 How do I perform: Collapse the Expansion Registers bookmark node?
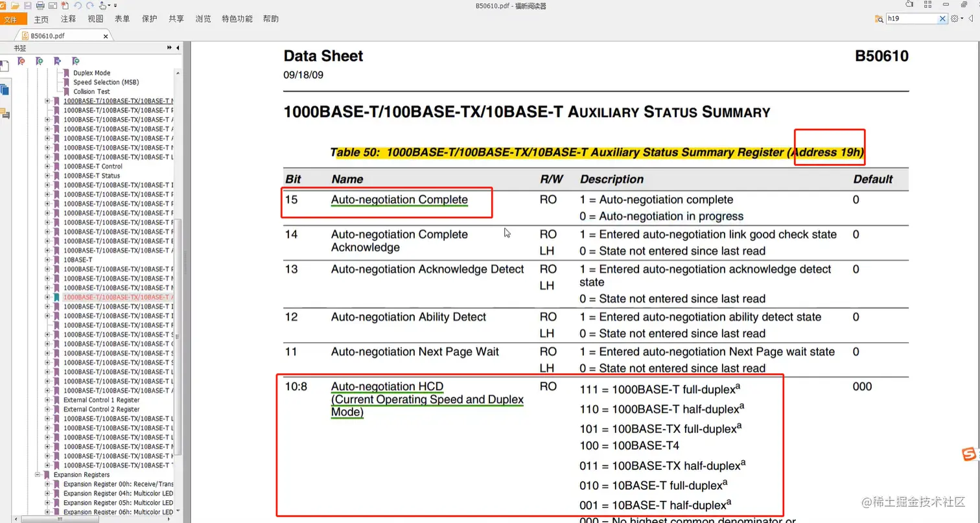pyautogui.click(x=38, y=475)
